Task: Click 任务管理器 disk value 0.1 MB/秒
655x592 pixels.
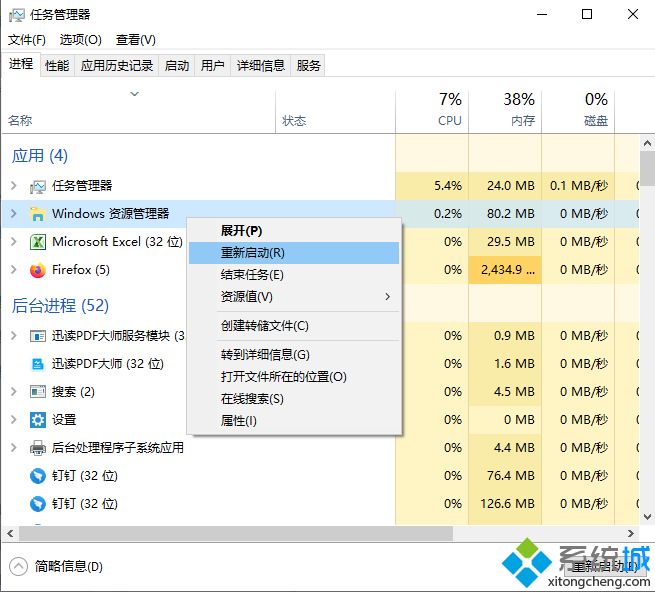Action: 579,185
